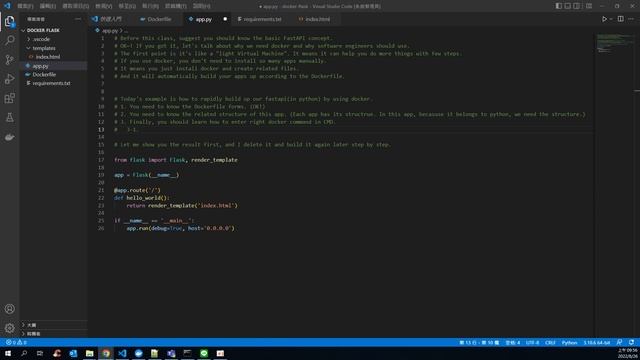Open the Go menu in menu bar

pos(127,6)
